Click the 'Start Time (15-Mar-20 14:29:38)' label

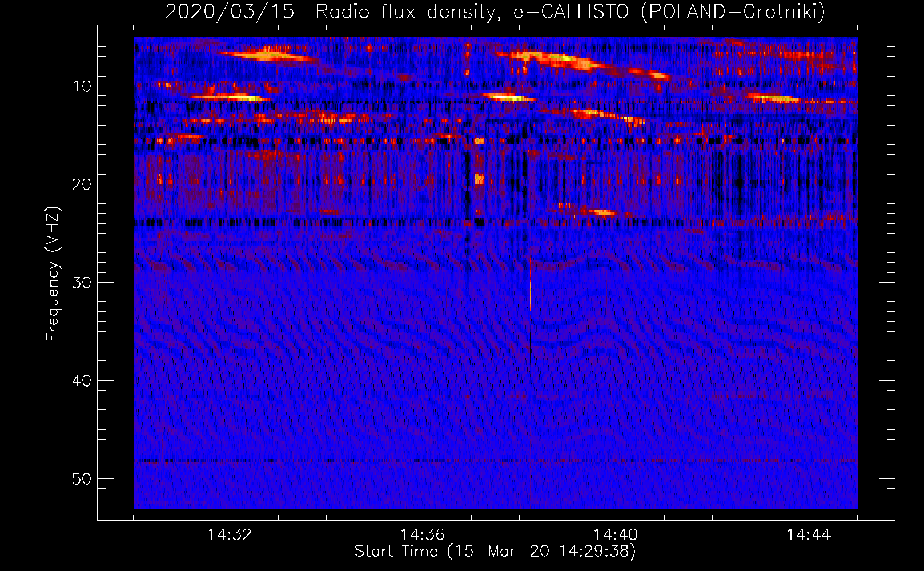point(495,552)
